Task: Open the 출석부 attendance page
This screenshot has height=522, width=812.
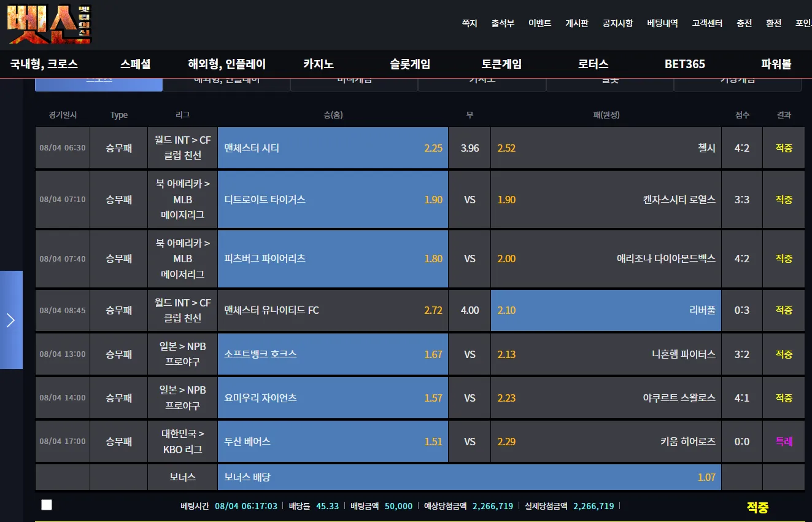Action: tap(503, 23)
